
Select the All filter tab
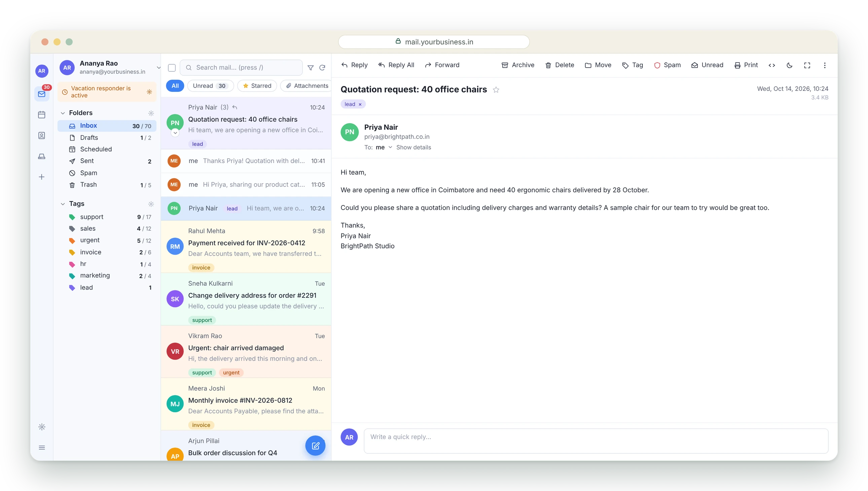(175, 86)
